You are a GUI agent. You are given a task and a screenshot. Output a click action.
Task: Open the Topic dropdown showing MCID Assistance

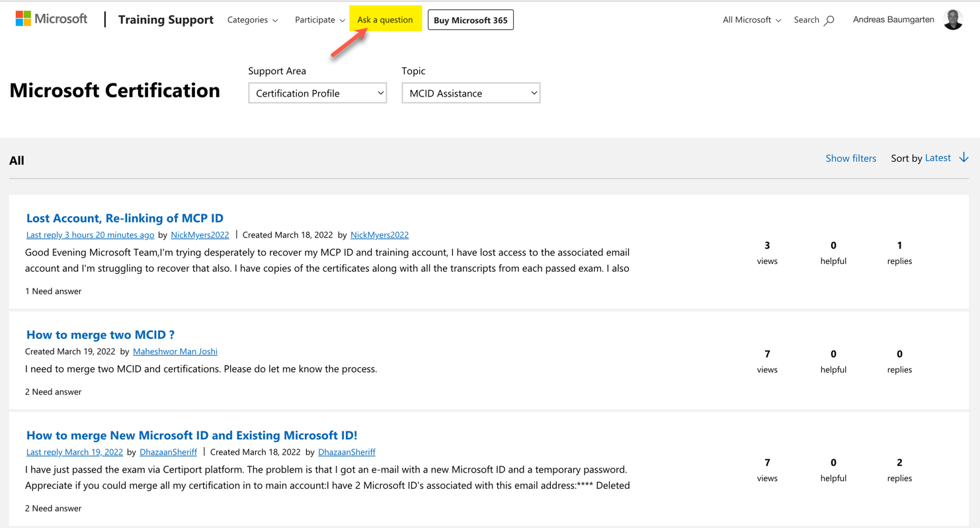[471, 93]
